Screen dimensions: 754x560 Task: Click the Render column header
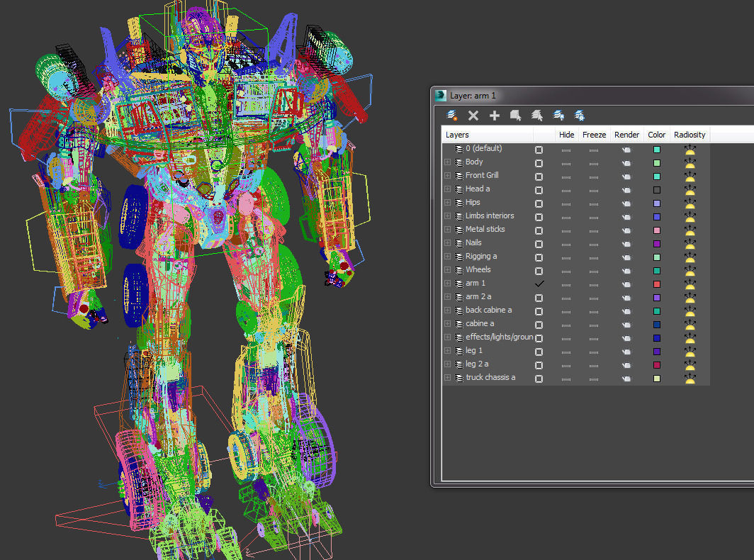coord(626,135)
